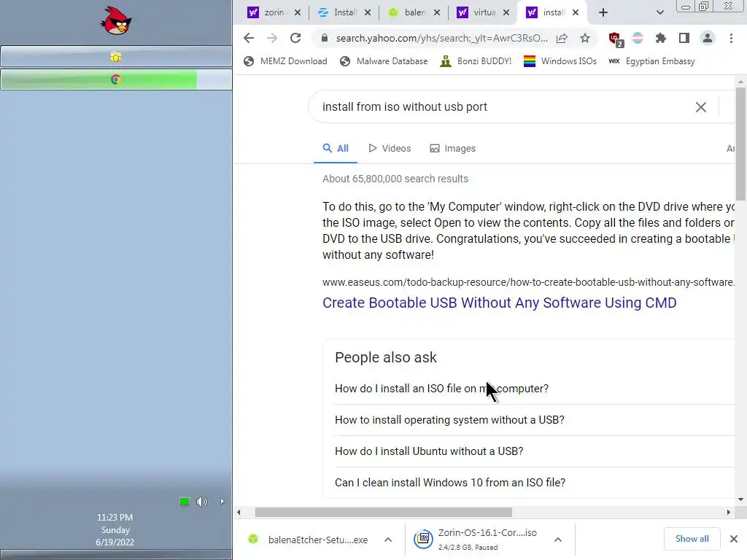Open Create Bootable USB Without Any Software link

click(499, 303)
